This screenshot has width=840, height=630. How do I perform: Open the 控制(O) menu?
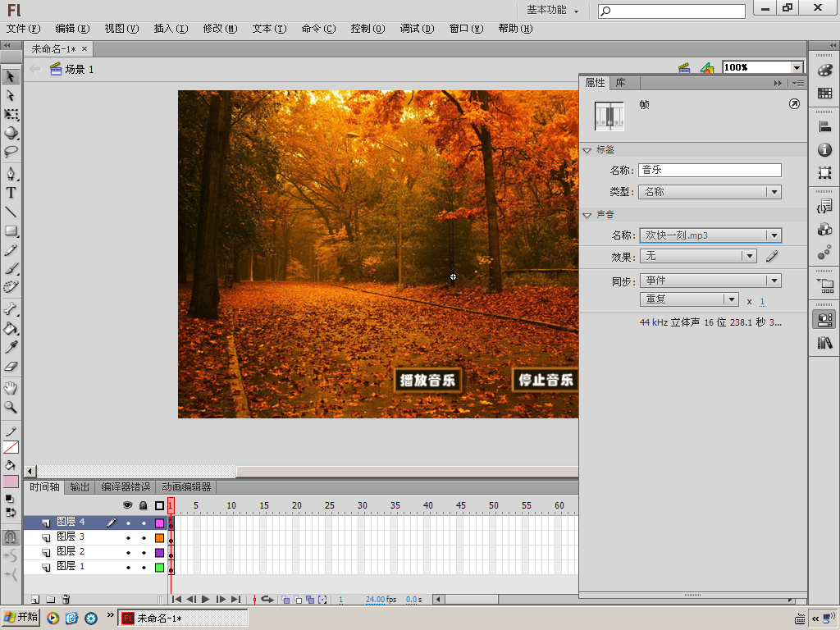pos(367,29)
